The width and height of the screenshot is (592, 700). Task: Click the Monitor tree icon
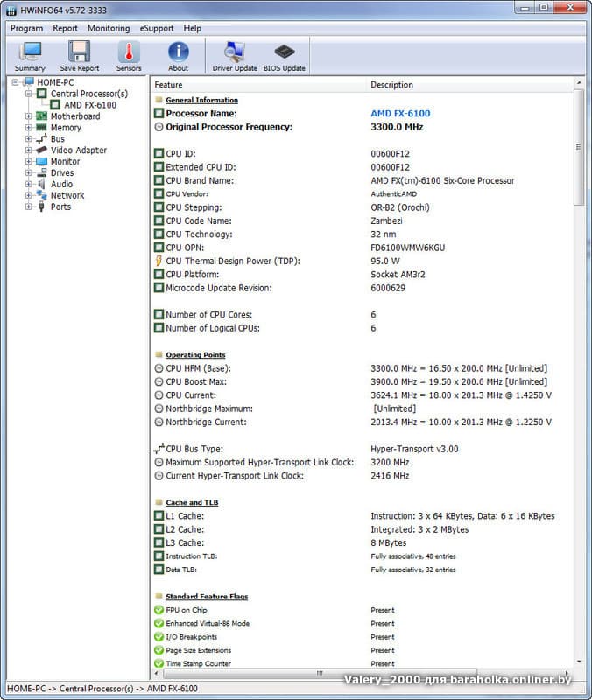click(41, 161)
